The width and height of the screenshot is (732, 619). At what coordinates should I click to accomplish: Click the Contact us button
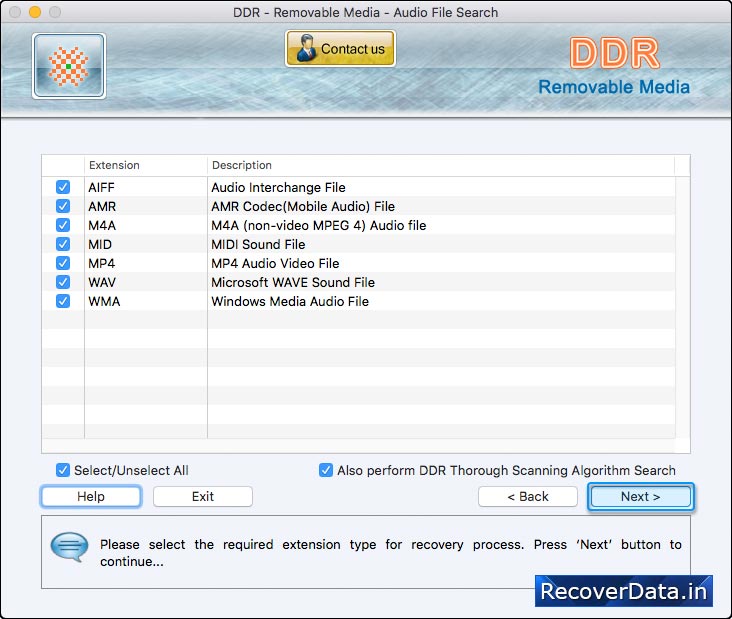340,49
